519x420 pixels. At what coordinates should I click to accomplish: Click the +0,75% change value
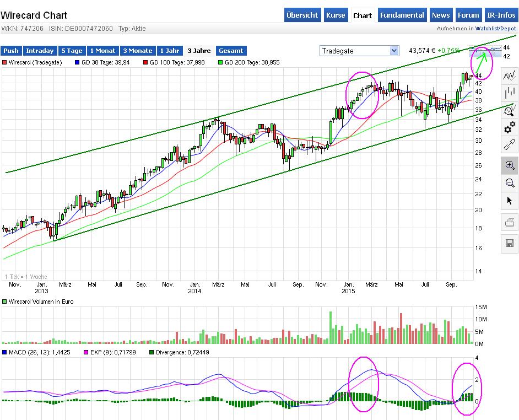point(449,51)
